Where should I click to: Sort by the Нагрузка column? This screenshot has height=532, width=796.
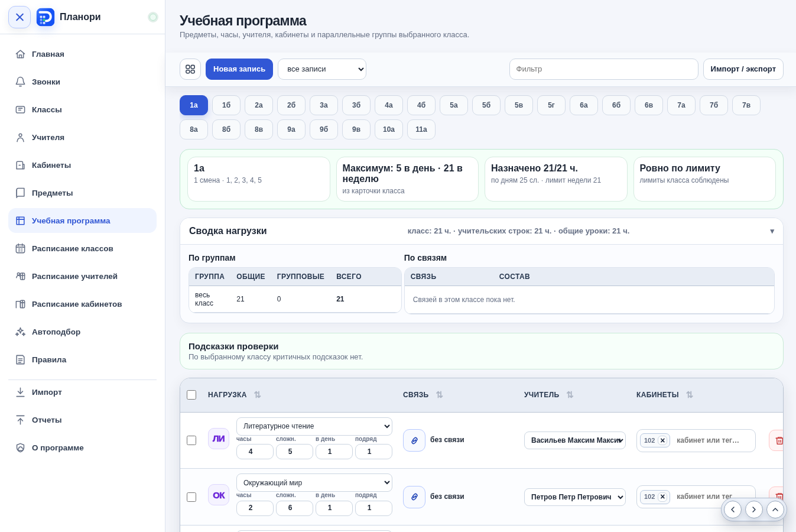257,395
